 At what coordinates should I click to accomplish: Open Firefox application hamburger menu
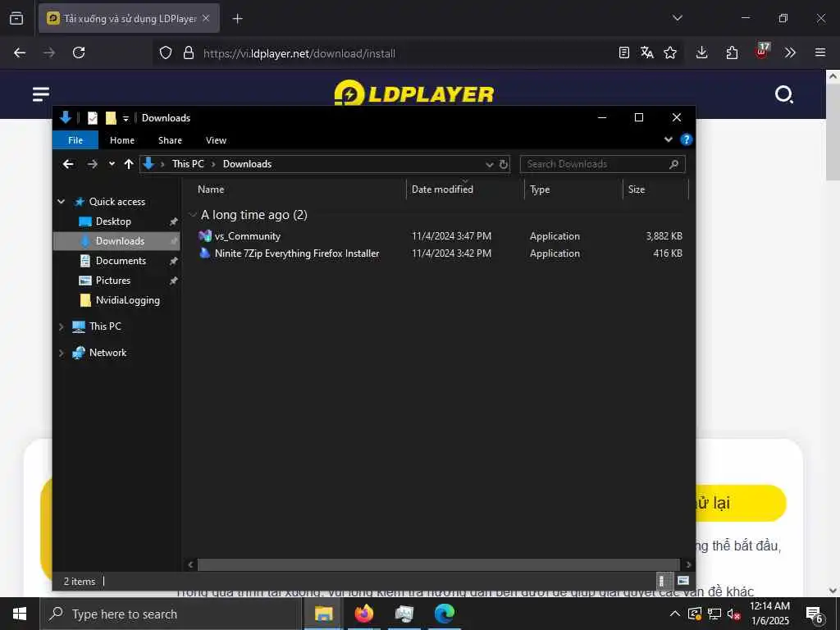tap(820, 52)
